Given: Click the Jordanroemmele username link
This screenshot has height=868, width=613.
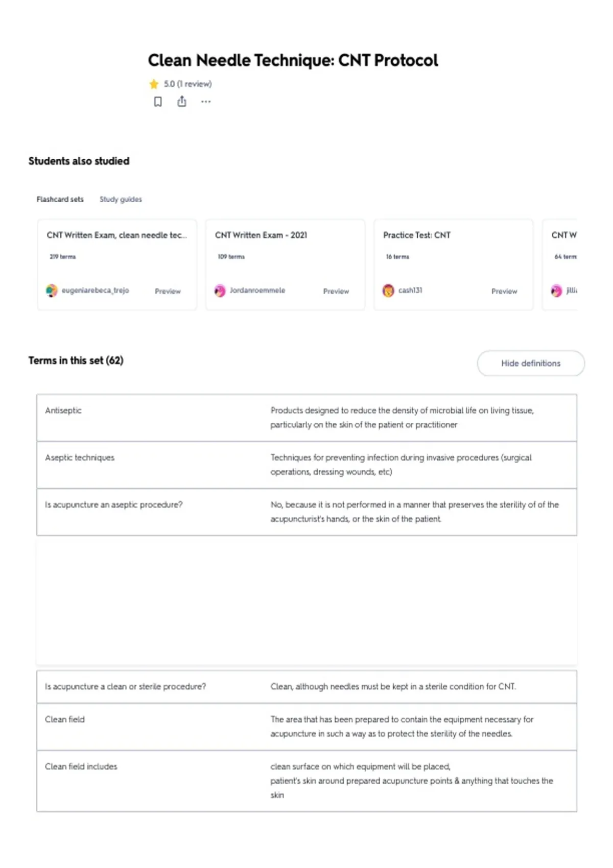Looking at the screenshot, I should point(257,290).
